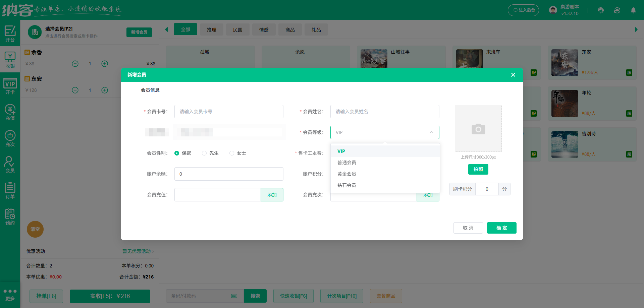The image size is (644, 308).
Task: Select the 先生 gender option
Action: tap(204, 153)
